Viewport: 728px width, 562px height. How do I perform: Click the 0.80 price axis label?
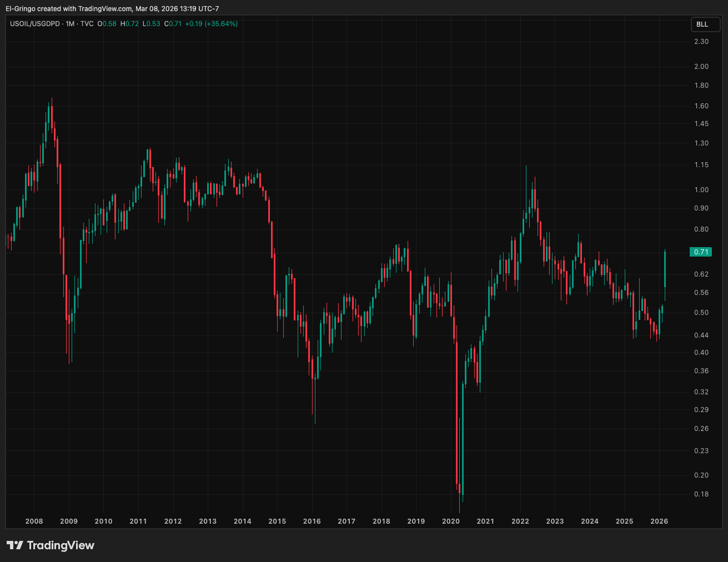tap(702, 229)
